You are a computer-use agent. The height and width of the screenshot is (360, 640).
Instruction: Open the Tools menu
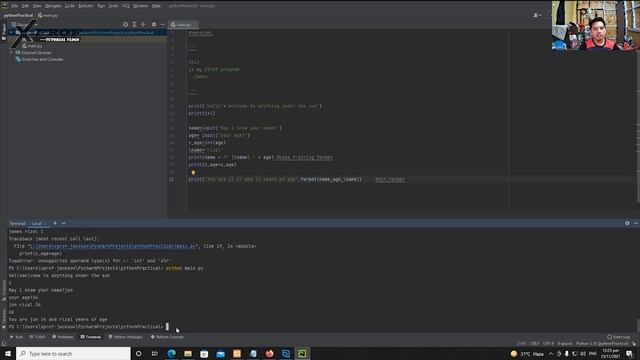(113, 6)
